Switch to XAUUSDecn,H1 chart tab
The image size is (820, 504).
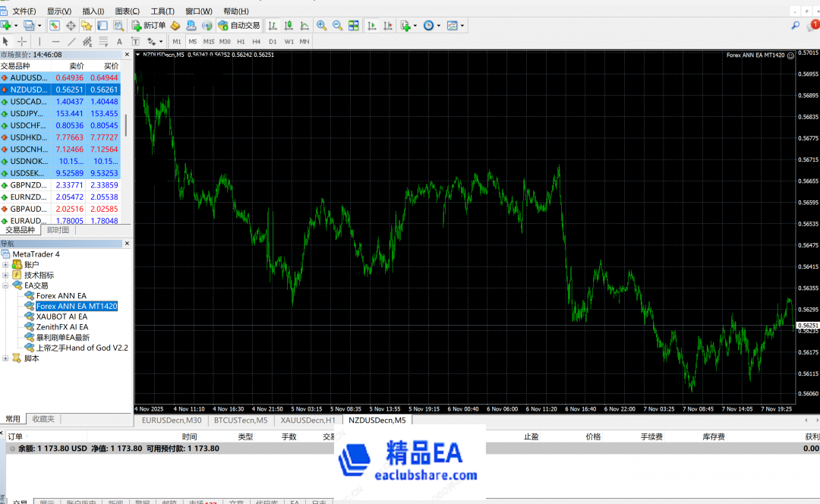(x=307, y=420)
